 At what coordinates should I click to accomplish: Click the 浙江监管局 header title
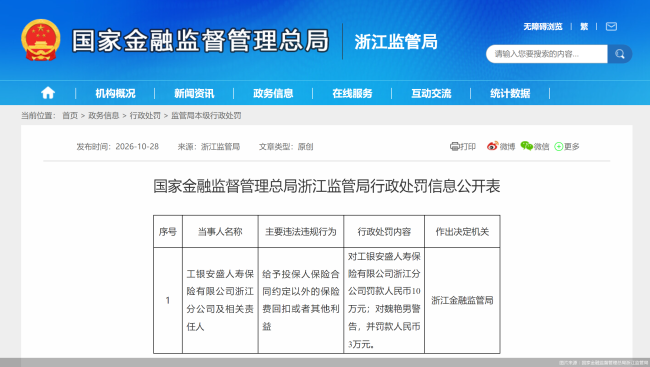(x=396, y=42)
